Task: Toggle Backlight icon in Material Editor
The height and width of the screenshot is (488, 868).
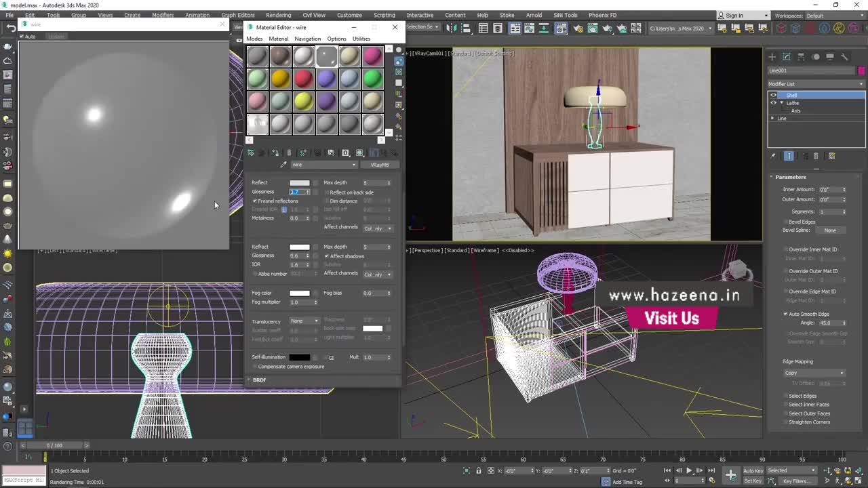Action: [399, 60]
